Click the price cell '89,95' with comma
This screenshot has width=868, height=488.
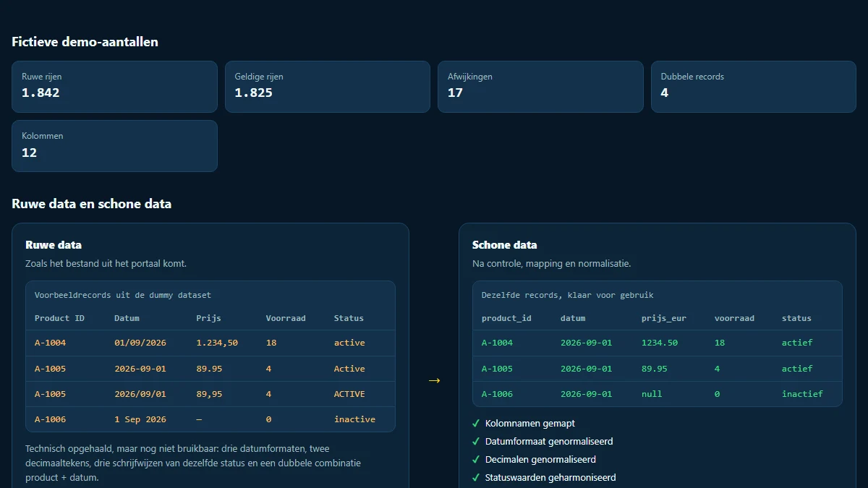tap(209, 394)
